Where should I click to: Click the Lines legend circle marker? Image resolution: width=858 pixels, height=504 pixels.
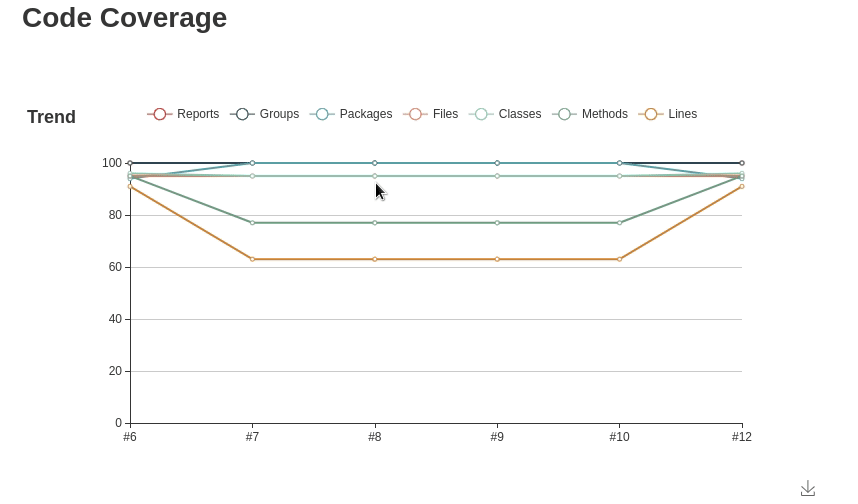tap(651, 114)
